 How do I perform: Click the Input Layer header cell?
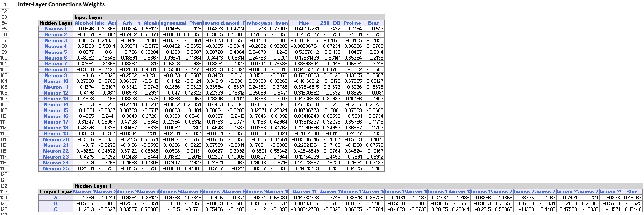tap(88, 17)
